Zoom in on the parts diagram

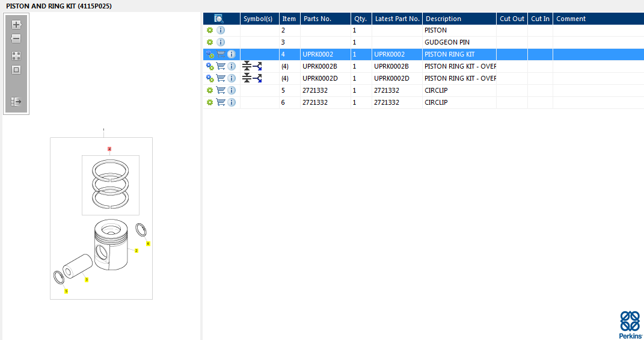click(x=16, y=25)
